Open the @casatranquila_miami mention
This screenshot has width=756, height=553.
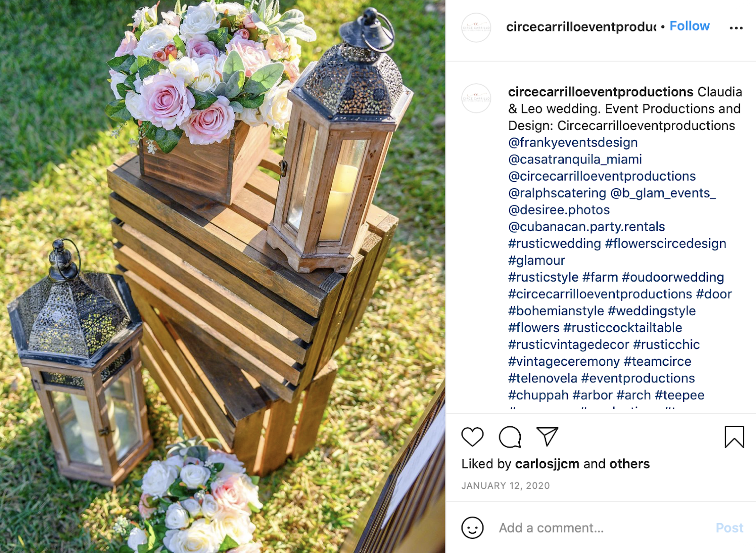tap(575, 159)
